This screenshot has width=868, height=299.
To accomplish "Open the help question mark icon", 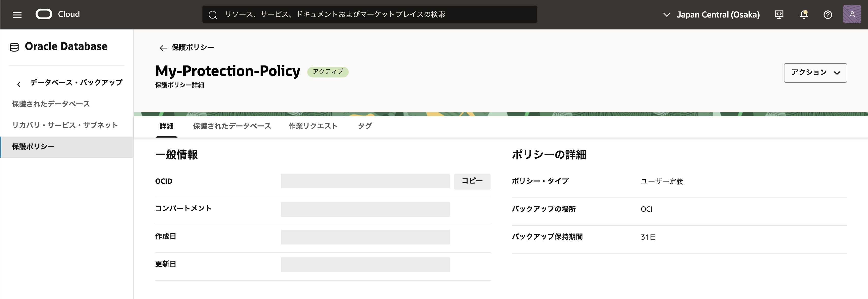I will point(828,14).
